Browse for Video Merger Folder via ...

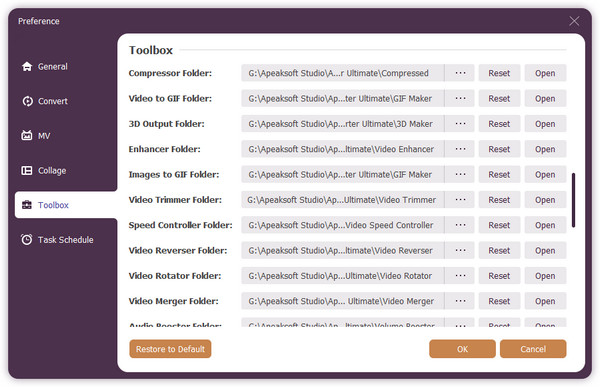pyautogui.click(x=460, y=301)
